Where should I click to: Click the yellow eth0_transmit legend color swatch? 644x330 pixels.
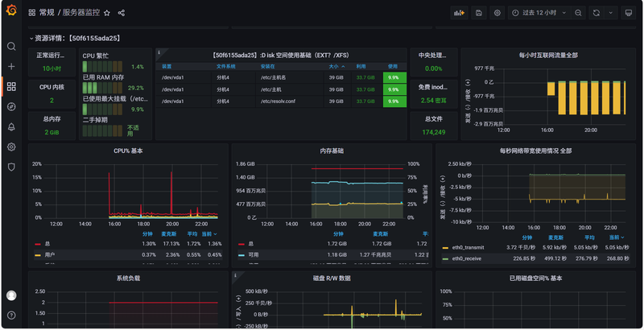[x=445, y=248]
